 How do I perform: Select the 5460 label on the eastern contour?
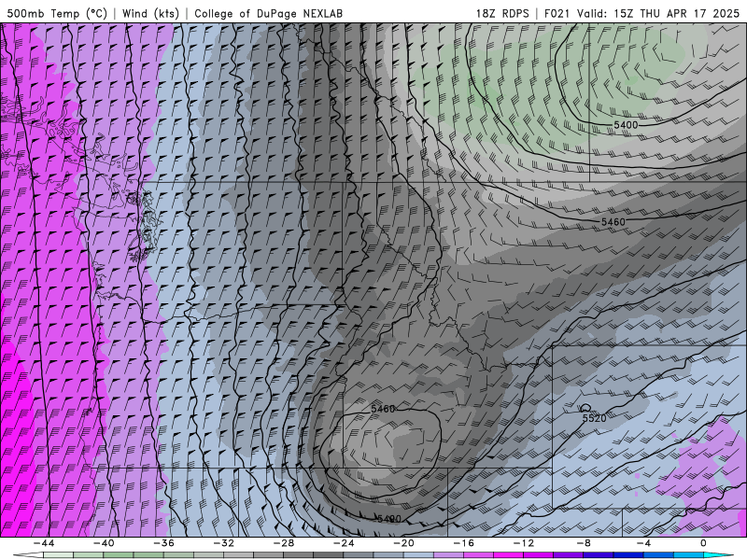point(613,222)
